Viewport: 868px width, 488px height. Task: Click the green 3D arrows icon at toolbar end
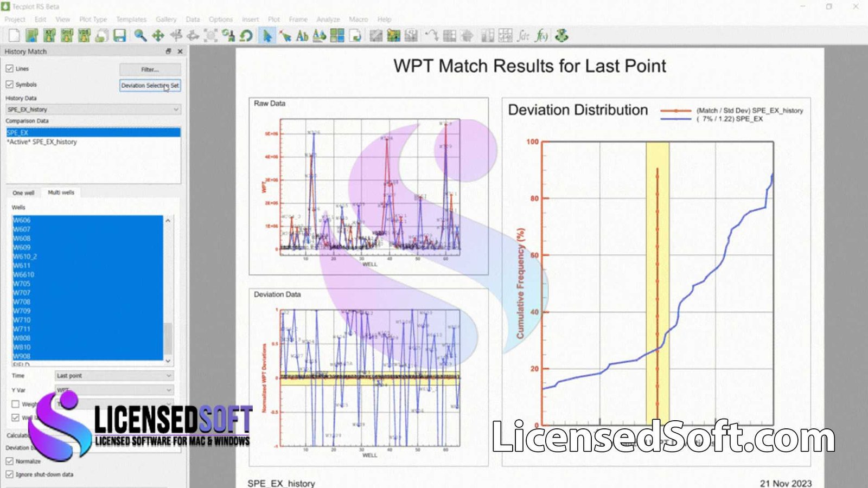pyautogui.click(x=562, y=36)
